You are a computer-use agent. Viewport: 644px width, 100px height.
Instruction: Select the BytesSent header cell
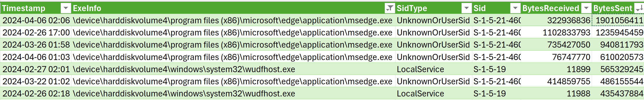point(618,8)
